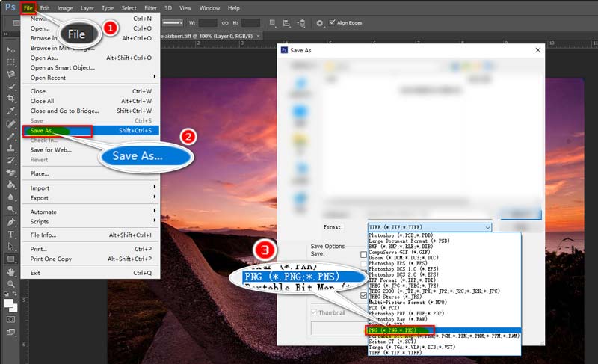Viewport: 598px width, 364px height.
Task: Click the background color swatch
Action: pos(14,309)
